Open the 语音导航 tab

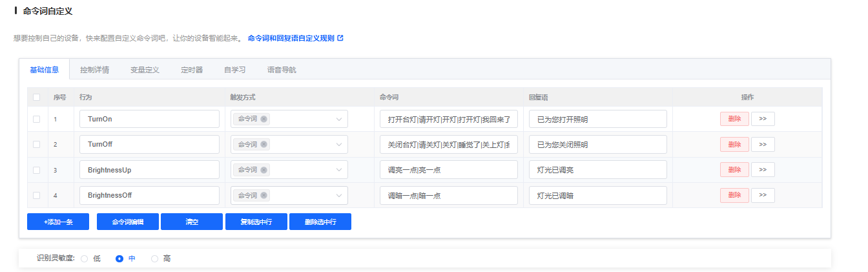(282, 69)
